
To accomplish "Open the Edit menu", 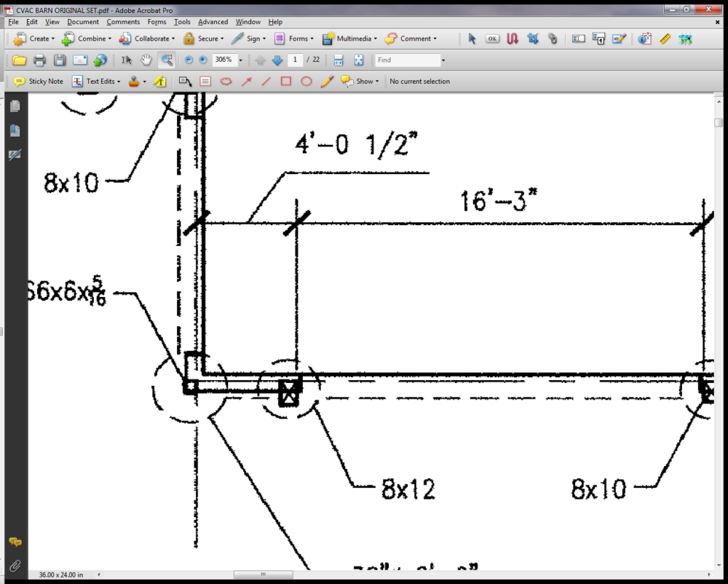I will (31, 22).
